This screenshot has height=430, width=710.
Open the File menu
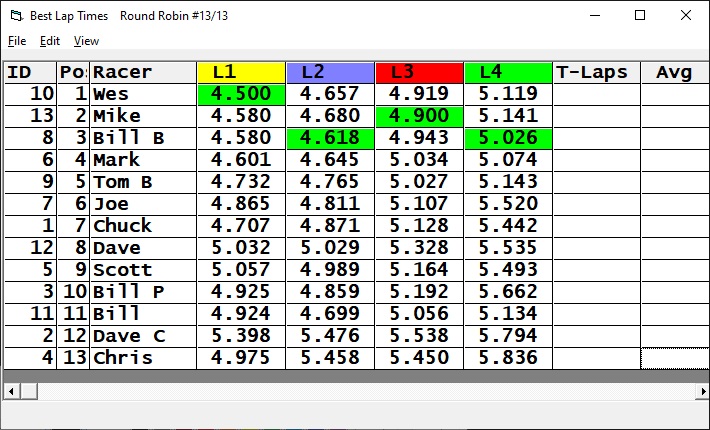[17, 41]
